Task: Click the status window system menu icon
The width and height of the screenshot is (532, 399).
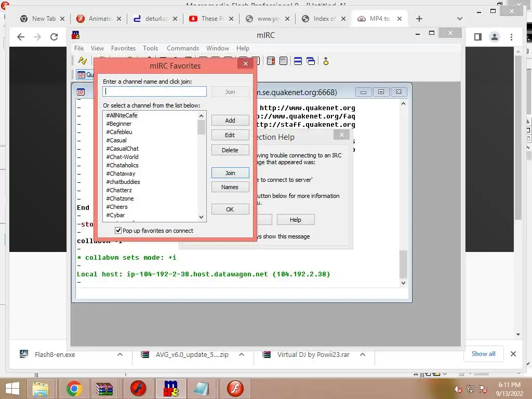Action: (81, 92)
